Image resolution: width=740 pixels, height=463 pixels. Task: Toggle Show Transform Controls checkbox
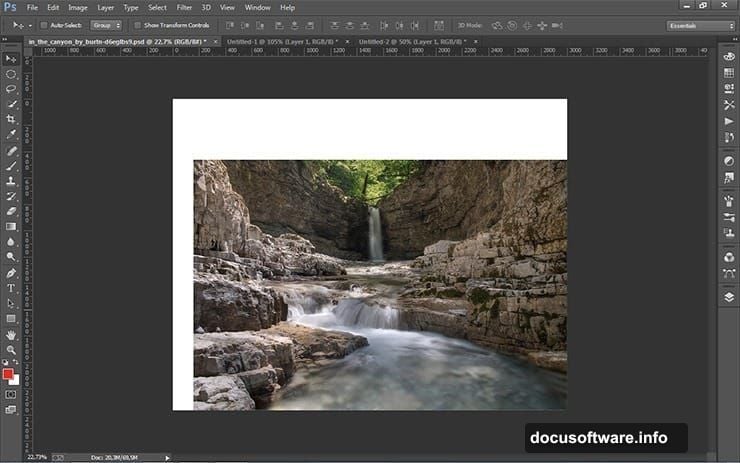(138, 25)
